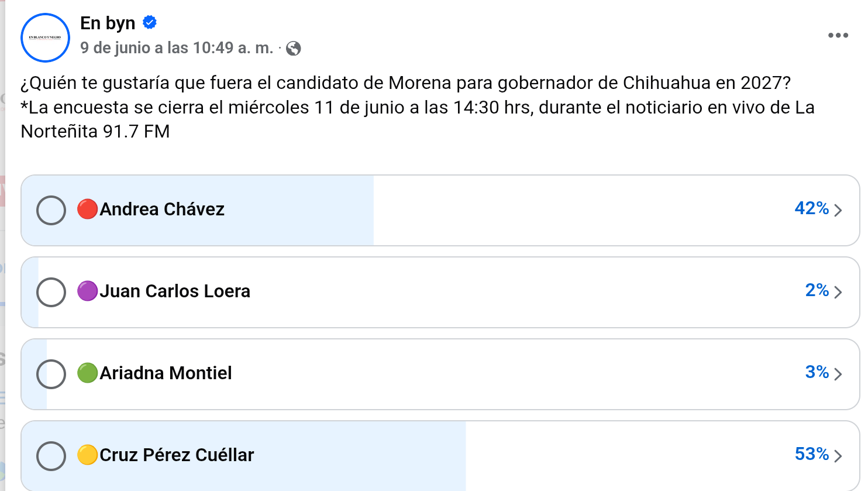The height and width of the screenshot is (491, 868).
Task: Click the red circle beside Andrea Chávez
Action: (87, 209)
